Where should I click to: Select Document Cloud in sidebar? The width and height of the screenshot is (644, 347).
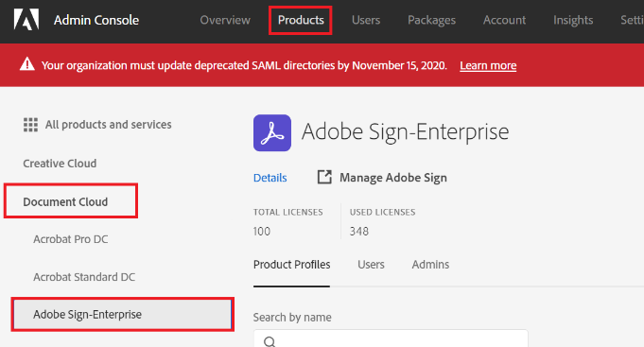pos(65,202)
